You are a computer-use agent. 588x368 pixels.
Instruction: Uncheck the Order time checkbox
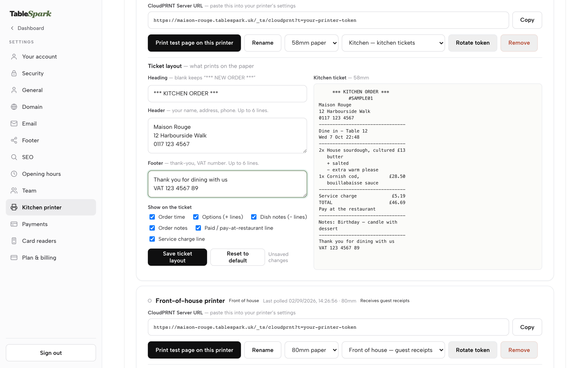click(152, 217)
